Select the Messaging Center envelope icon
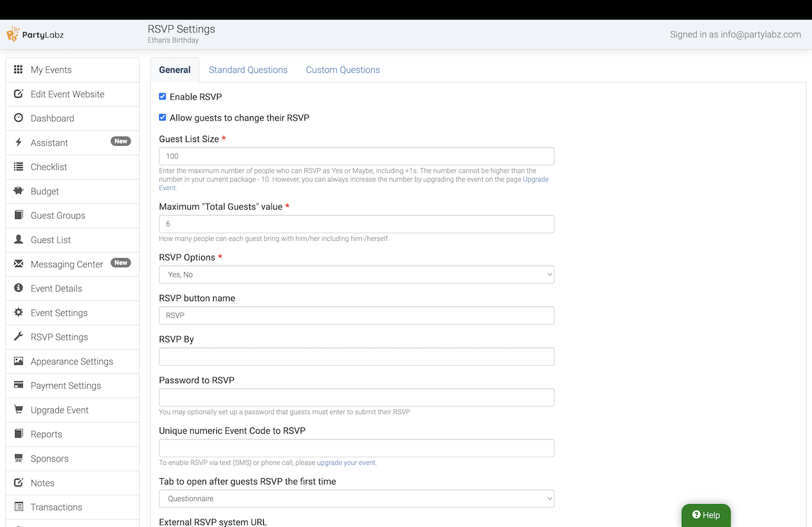Viewport: 812px width, 527px height. [x=18, y=264]
